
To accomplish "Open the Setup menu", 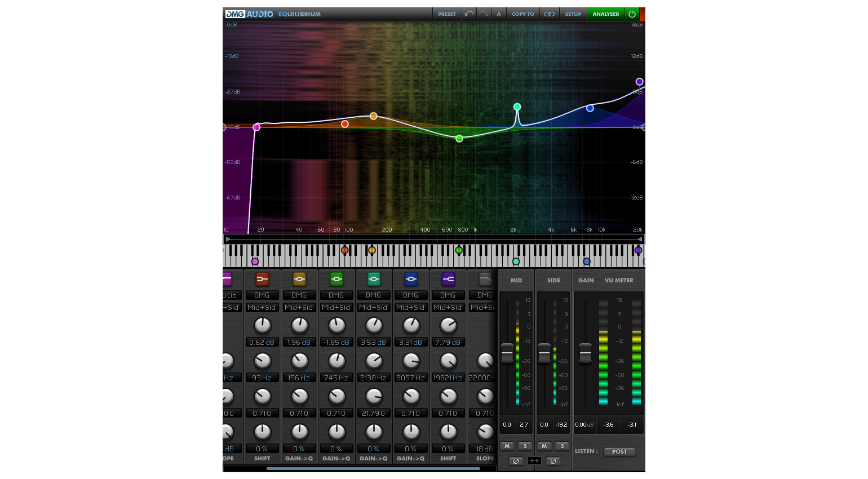I will (x=573, y=14).
